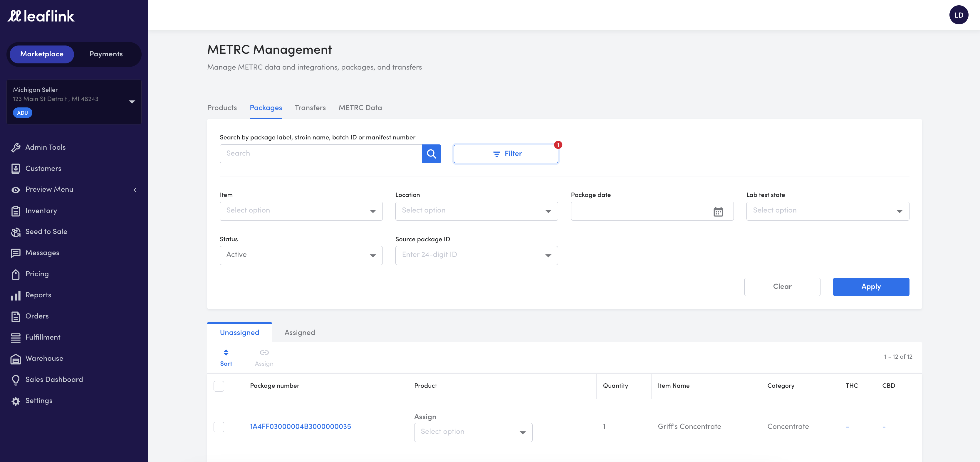Image resolution: width=980 pixels, height=462 pixels.
Task: Open the Status dropdown showing Active
Action: pyautogui.click(x=301, y=256)
